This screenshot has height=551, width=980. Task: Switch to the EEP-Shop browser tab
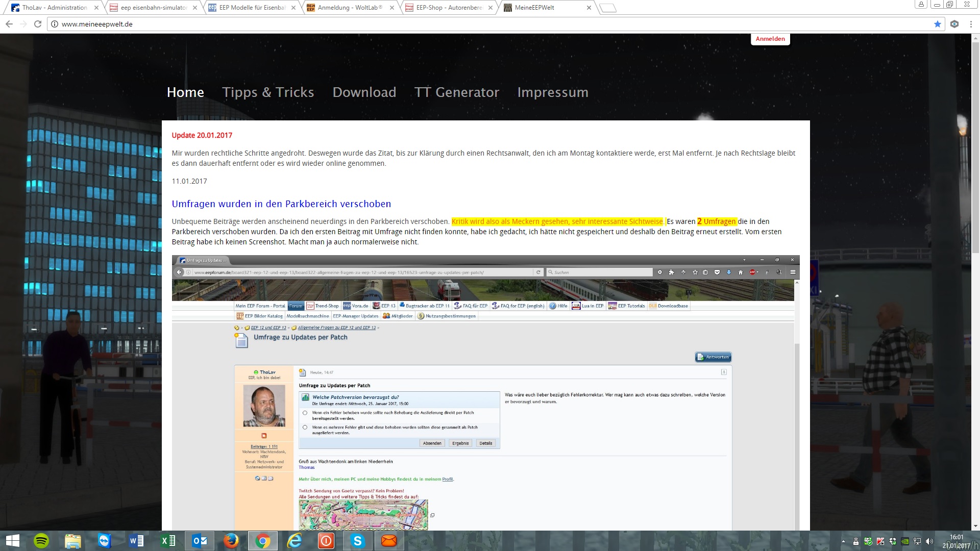click(x=448, y=8)
